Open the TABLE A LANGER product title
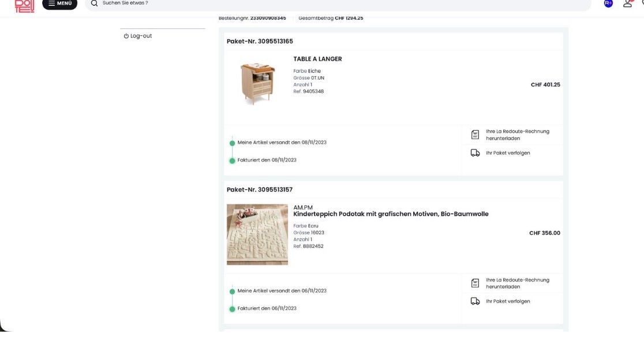The image size is (644, 357). click(x=317, y=59)
